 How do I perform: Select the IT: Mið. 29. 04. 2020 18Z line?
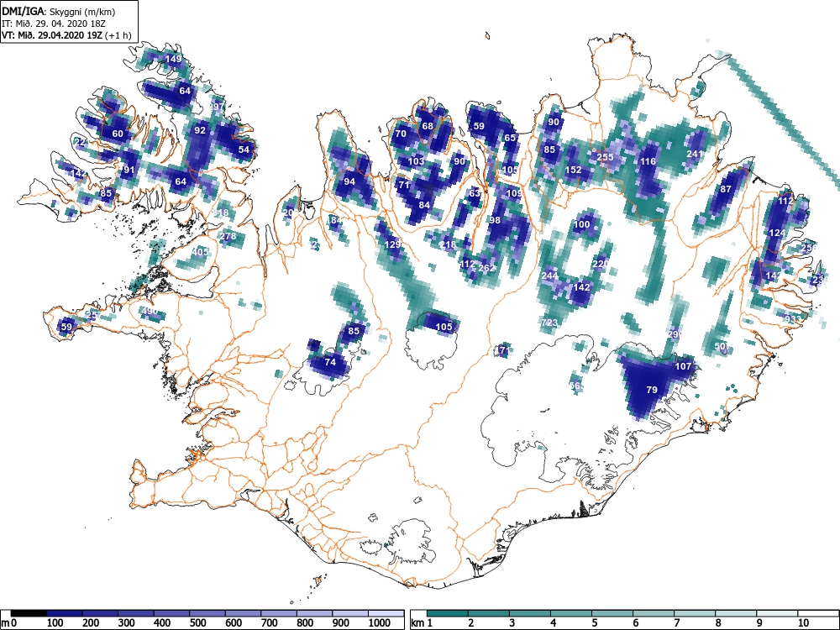(x=54, y=24)
